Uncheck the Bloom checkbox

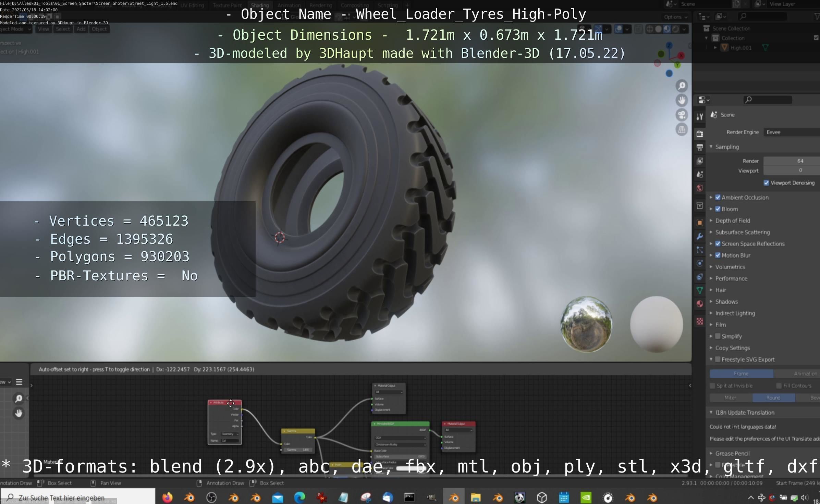[x=718, y=209]
